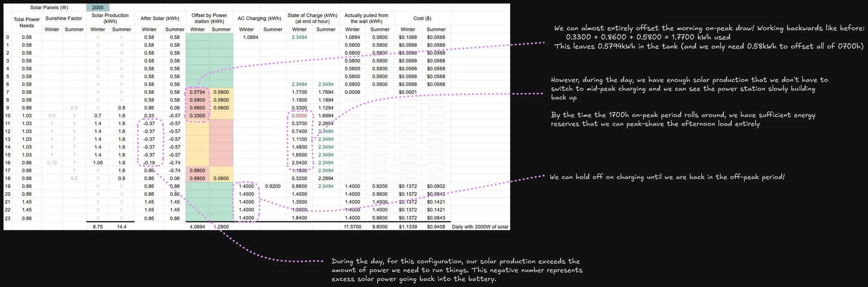The image size is (868, 287).
Task: Select the 1.7694 summer State of Charge cell
Action: [x=326, y=92]
